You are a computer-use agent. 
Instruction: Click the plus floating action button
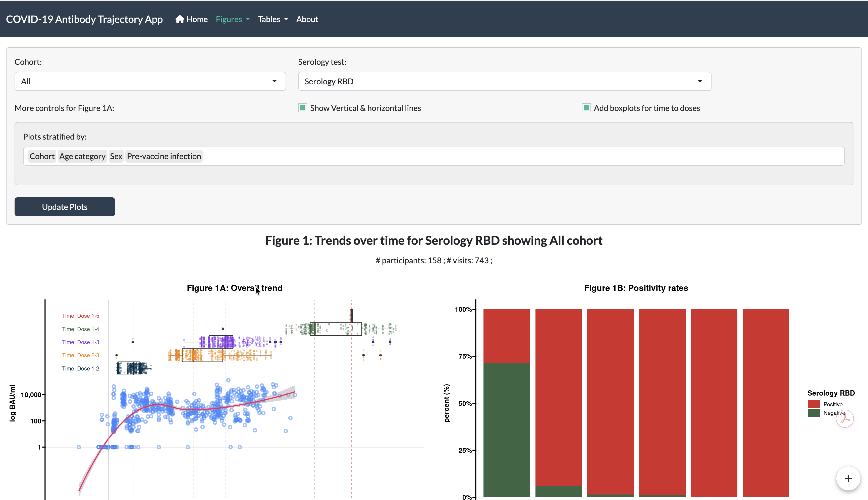[x=848, y=478]
